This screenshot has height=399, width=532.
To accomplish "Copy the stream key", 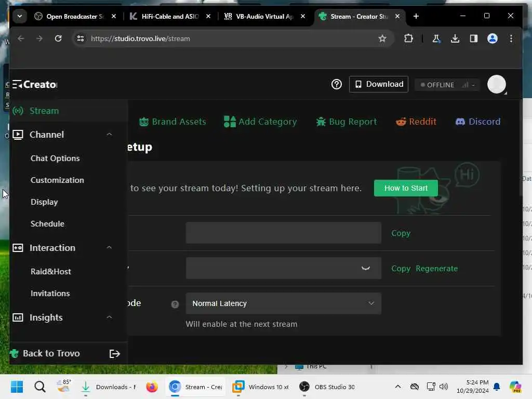I will point(401,269).
